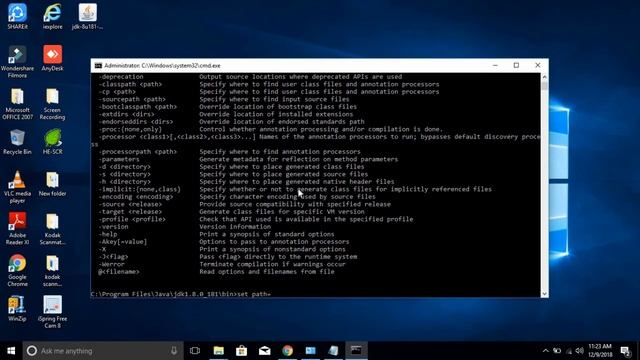
Task: Click the '-profile <profile>' option text
Action: click(x=132, y=219)
